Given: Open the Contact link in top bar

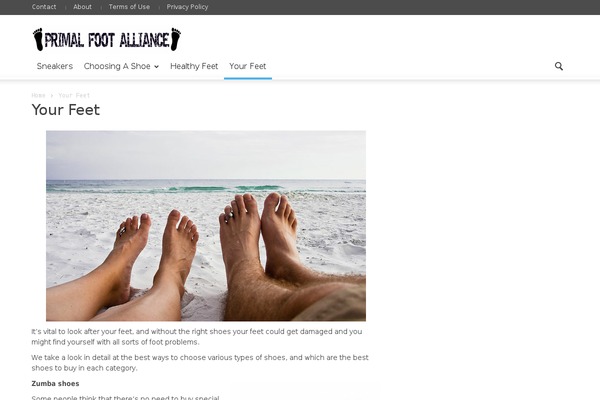Looking at the screenshot, I should (44, 7).
